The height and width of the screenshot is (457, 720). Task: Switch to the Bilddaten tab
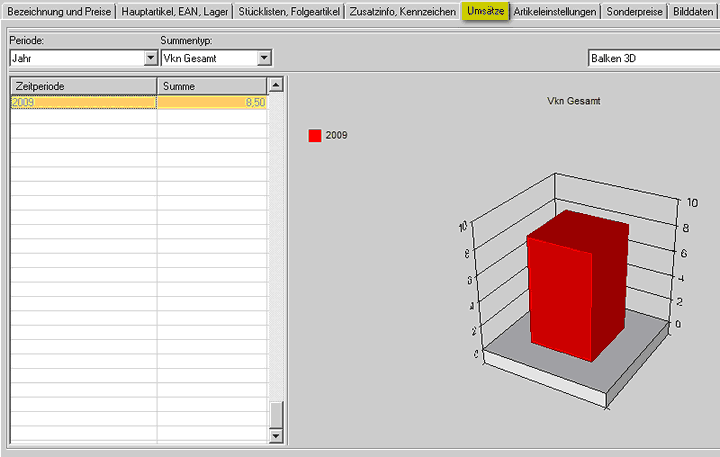pos(693,11)
